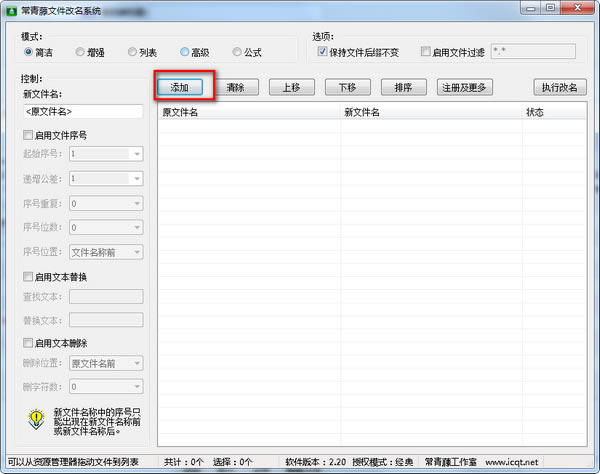Click 授权模式：经典 status text

pos(383,462)
